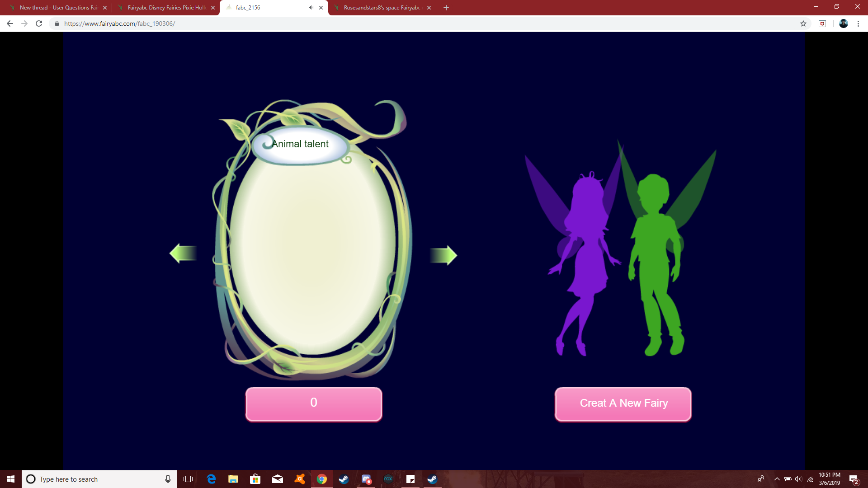
Task: Open the Nox player from the taskbar
Action: [388, 479]
